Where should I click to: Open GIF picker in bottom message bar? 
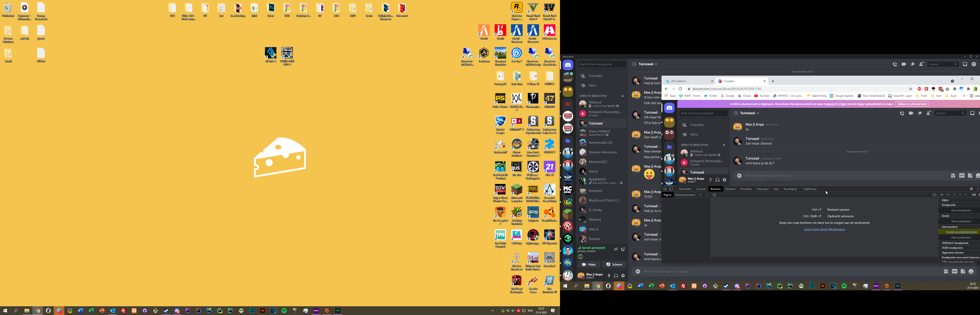954,271
